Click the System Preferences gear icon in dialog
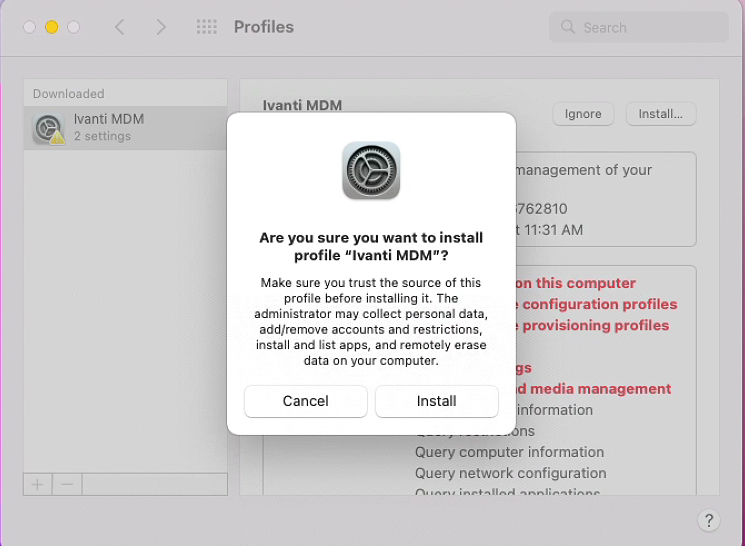Image resolution: width=745 pixels, height=546 pixels. click(x=371, y=170)
